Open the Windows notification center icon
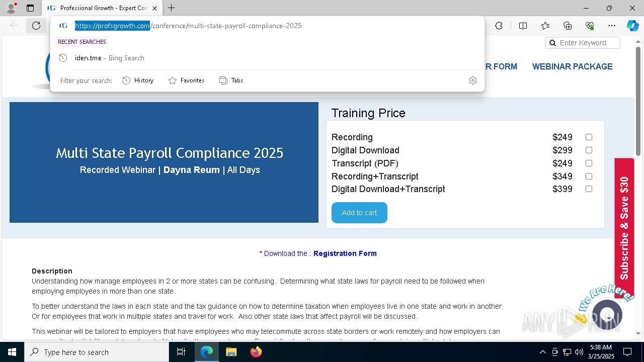 tap(627, 352)
